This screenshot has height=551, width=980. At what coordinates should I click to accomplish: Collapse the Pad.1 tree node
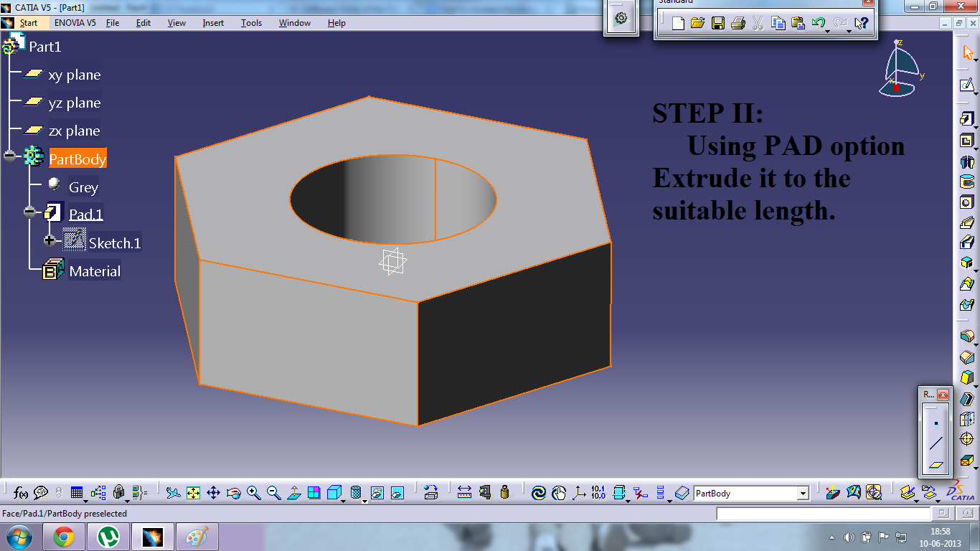pos(29,212)
